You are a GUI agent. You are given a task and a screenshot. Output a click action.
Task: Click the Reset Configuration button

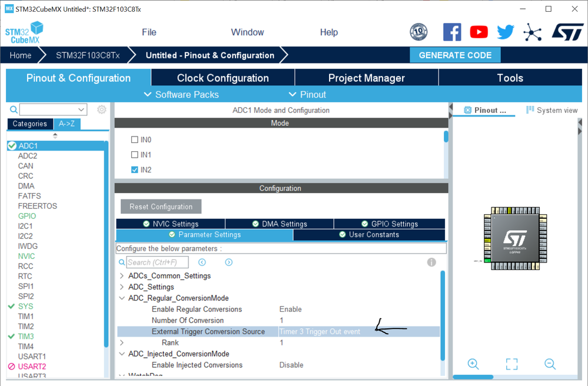tap(161, 207)
